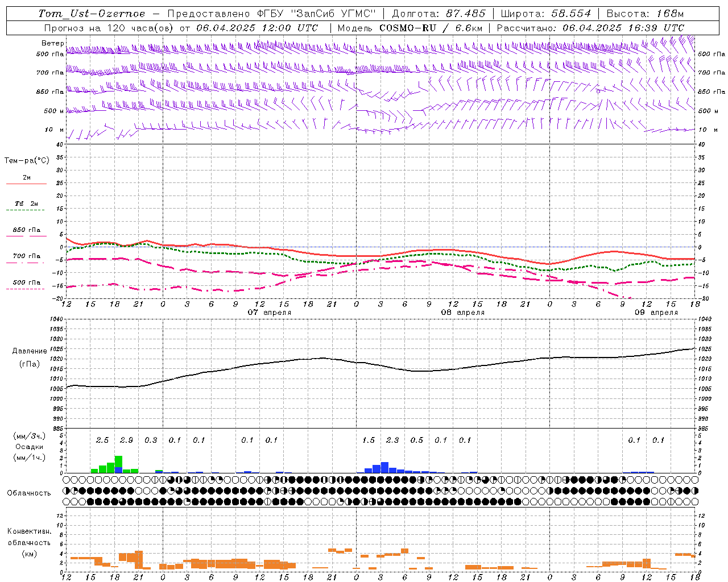Click the right-side 700 гПа wind level label
Viewport: 728px width, 582px height.
tap(712, 73)
